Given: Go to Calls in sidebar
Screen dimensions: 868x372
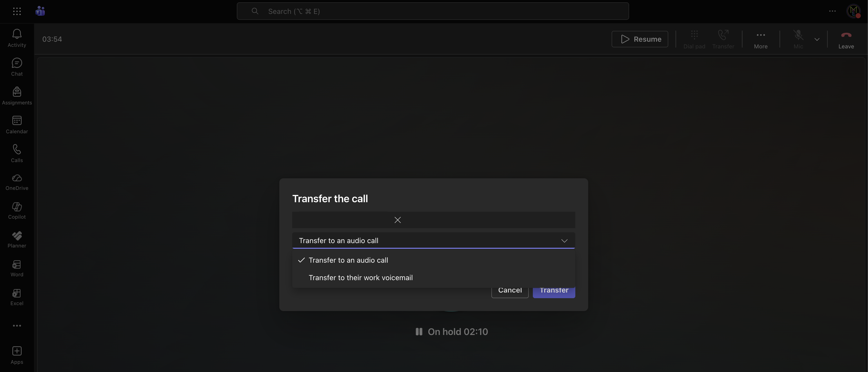Looking at the screenshot, I should point(17,154).
